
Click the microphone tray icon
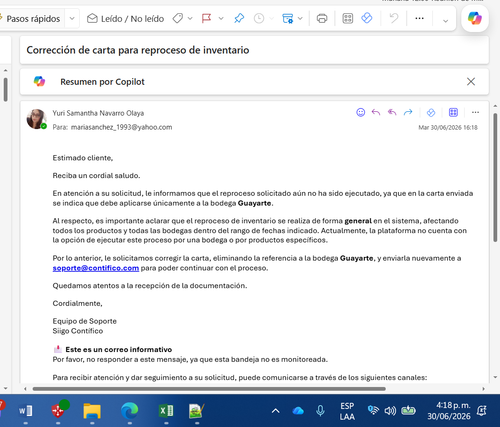pyautogui.click(x=320, y=411)
